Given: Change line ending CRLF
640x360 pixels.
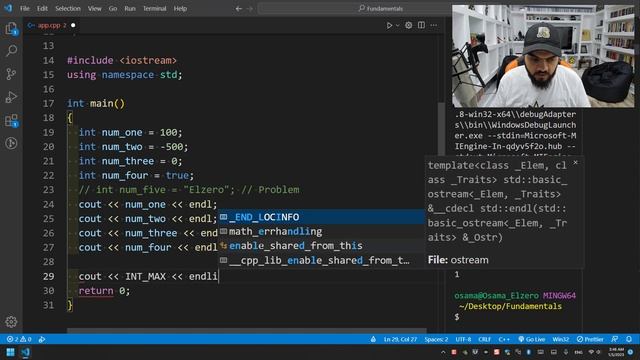Looking at the screenshot, I should (x=484, y=339).
